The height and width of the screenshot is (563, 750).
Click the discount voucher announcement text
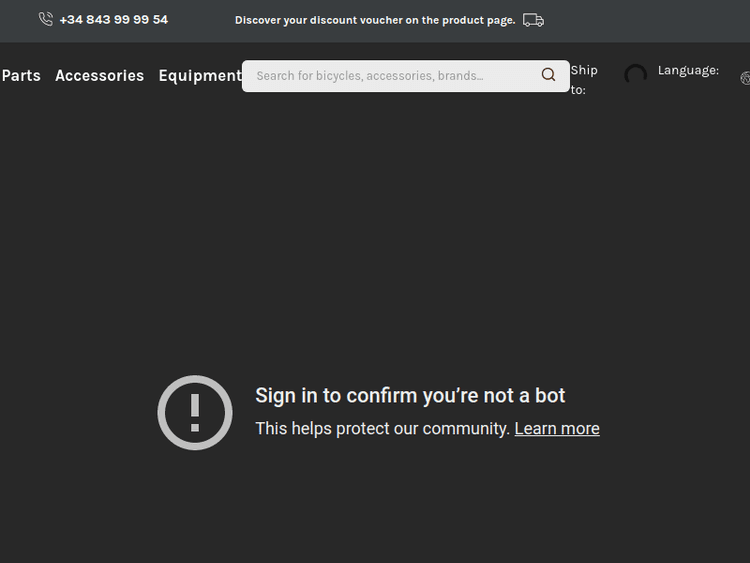tap(375, 20)
